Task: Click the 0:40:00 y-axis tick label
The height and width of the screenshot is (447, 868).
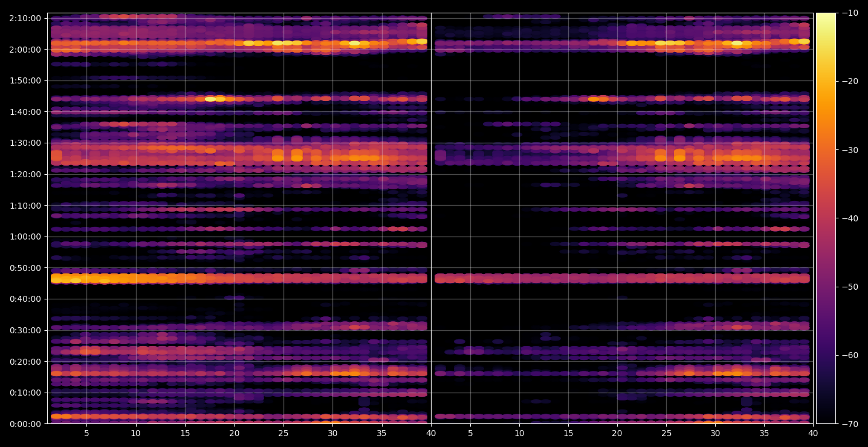Action: coord(25,299)
